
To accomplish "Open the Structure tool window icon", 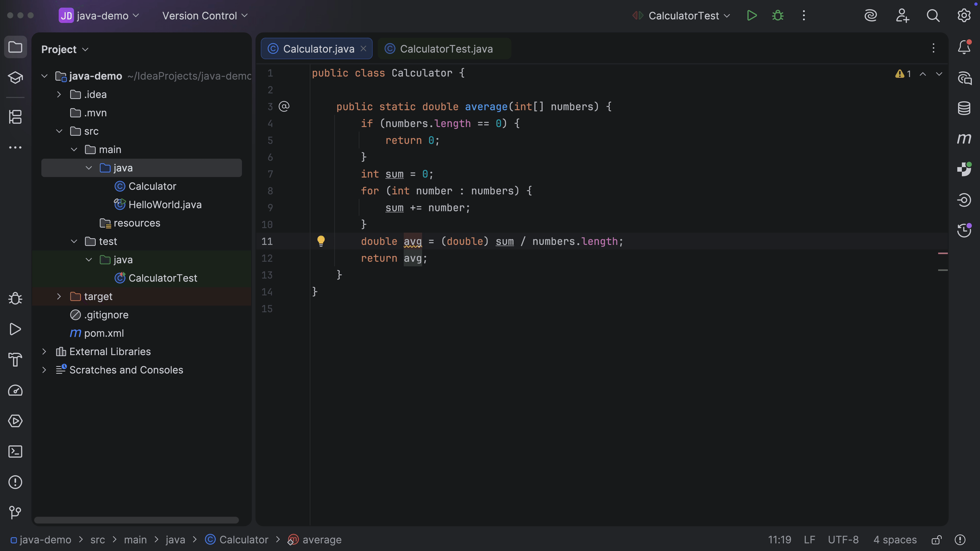I will point(15,117).
